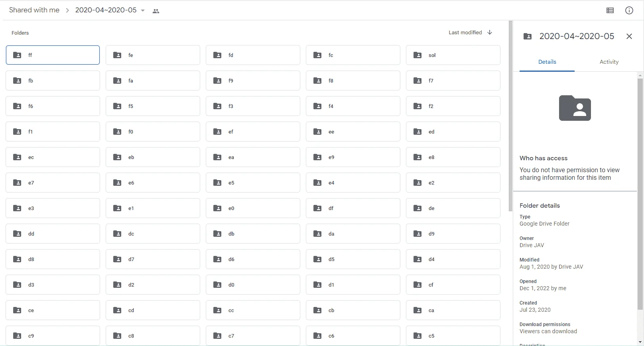This screenshot has width=644, height=346.
Task: Select folder named ea
Action: (x=253, y=157)
